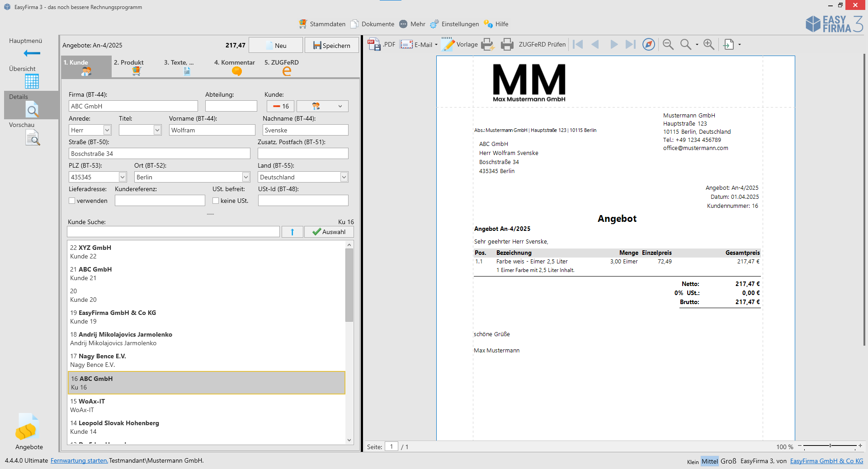Switch to the 5. ZUGFeRD tab
Screen dimensions: 868x469
point(287,67)
